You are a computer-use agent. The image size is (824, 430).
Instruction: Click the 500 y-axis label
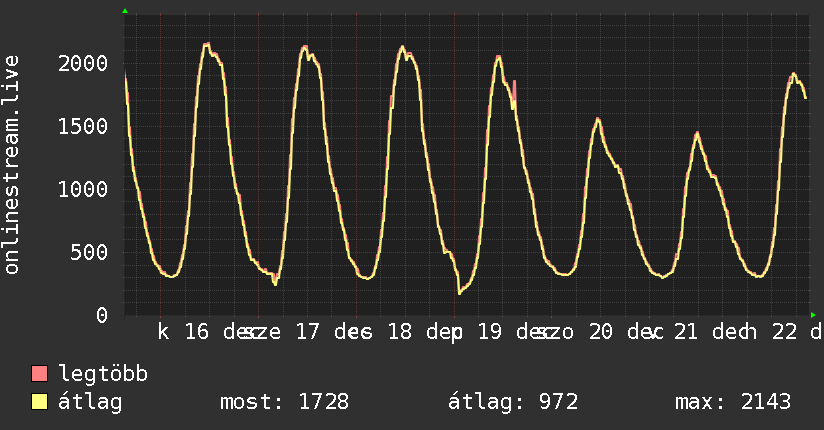pyautogui.click(x=89, y=253)
